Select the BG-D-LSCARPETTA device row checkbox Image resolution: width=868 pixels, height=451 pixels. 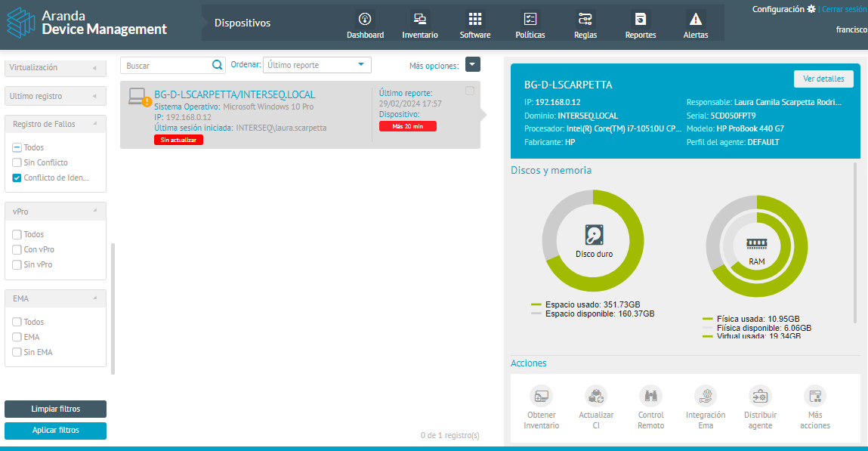[x=469, y=91]
